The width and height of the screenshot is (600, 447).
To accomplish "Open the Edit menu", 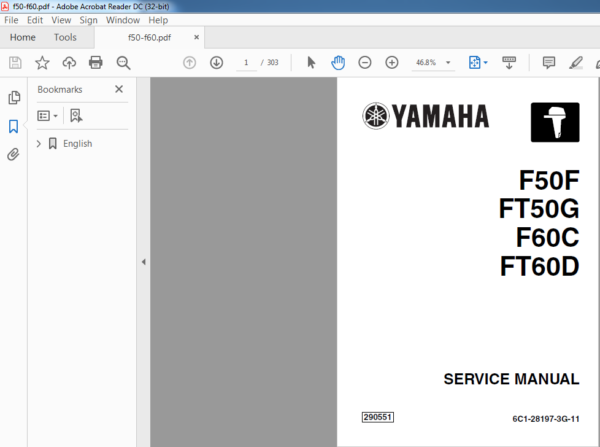I will pyautogui.click(x=35, y=20).
